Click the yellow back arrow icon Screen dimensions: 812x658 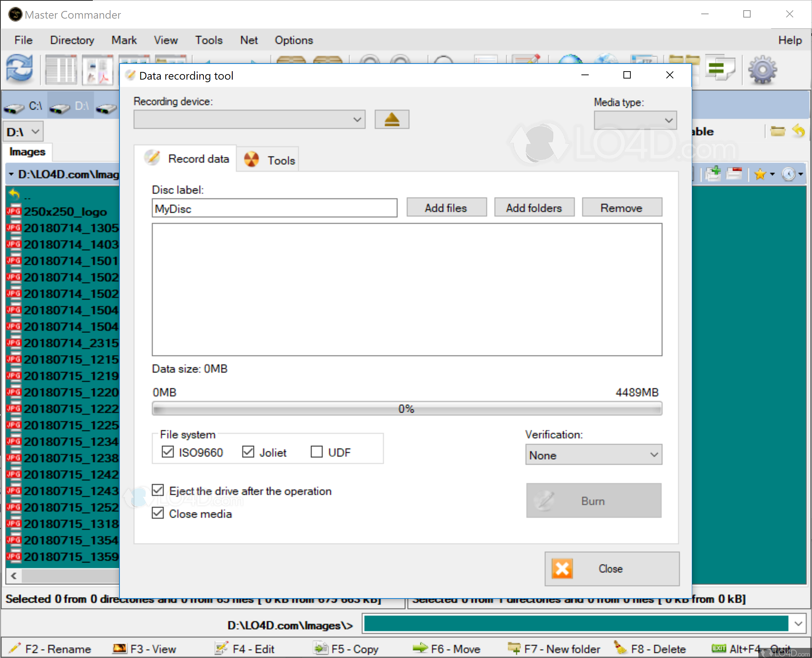[x=798, y=131]
